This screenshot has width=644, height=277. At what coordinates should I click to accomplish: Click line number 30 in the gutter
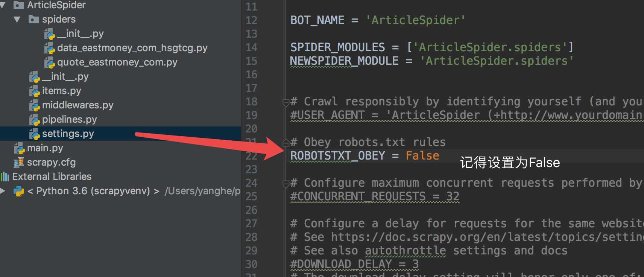(x=252, y=264)
